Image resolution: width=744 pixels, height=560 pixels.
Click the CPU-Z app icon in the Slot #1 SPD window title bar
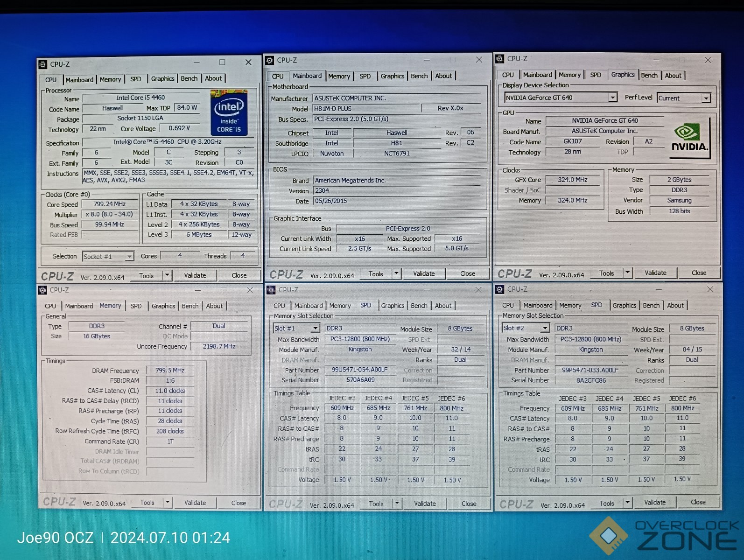(271, 290)
